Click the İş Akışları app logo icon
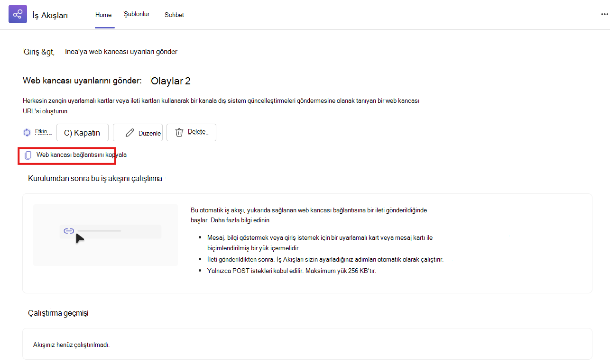Viewport: 610px width, 364px height. 18,14
